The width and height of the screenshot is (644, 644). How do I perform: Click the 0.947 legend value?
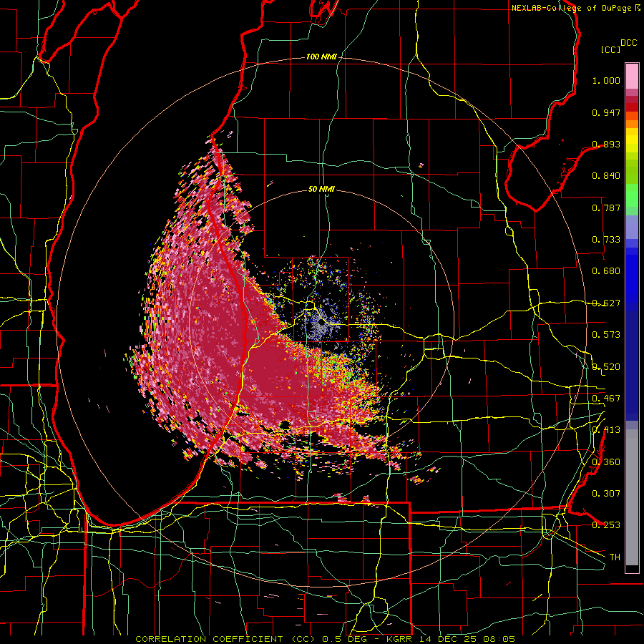coord(606,112)
